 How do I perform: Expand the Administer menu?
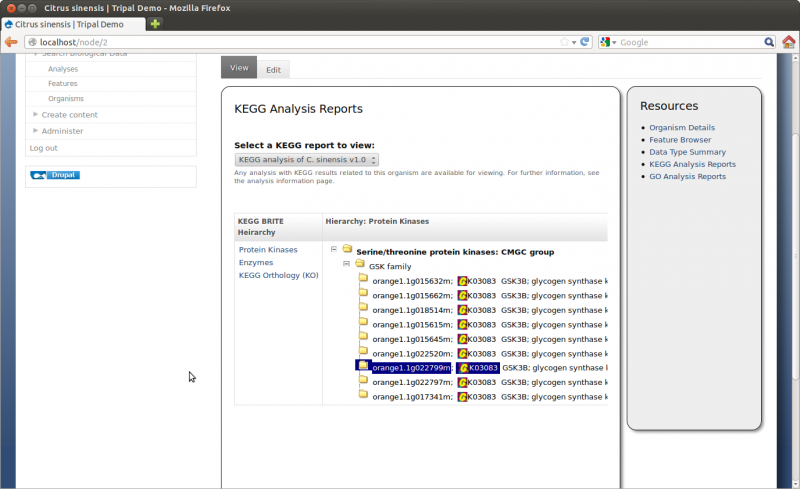pos(62,131)
